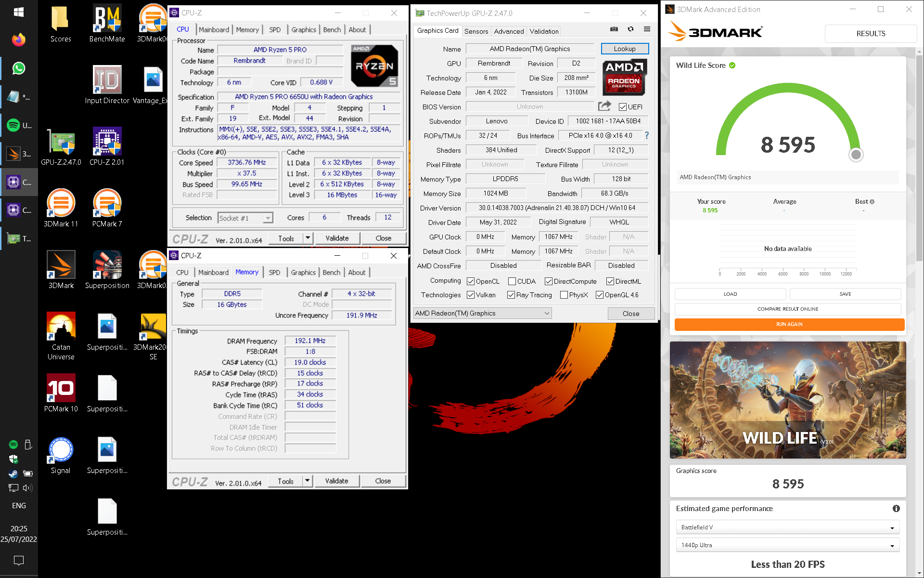Screen dimensions: 924x578
Task: Click Best score info icon in 3DMark
Action: click(x=872, y=202)
